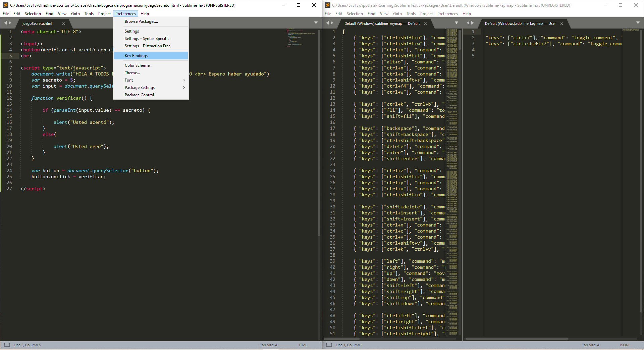
Task: Open tab list dropdown in User keymap pane
Action: [638, 23]
